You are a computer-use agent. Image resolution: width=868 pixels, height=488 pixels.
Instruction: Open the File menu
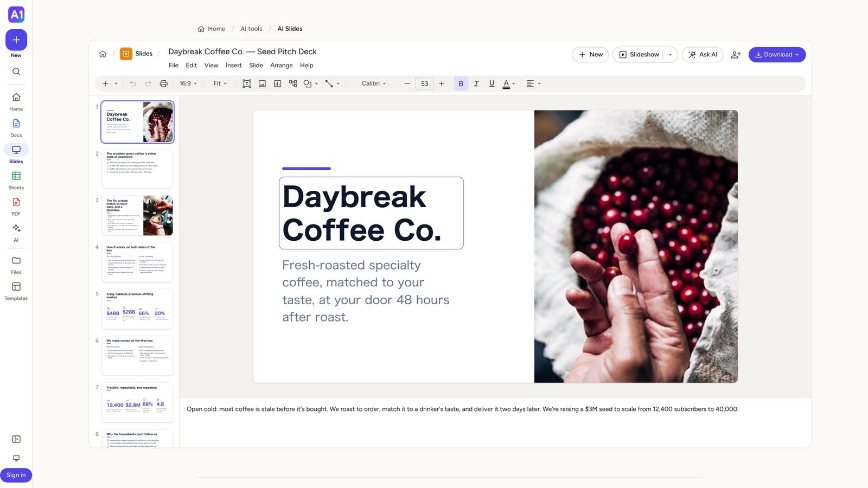[174, 65]
